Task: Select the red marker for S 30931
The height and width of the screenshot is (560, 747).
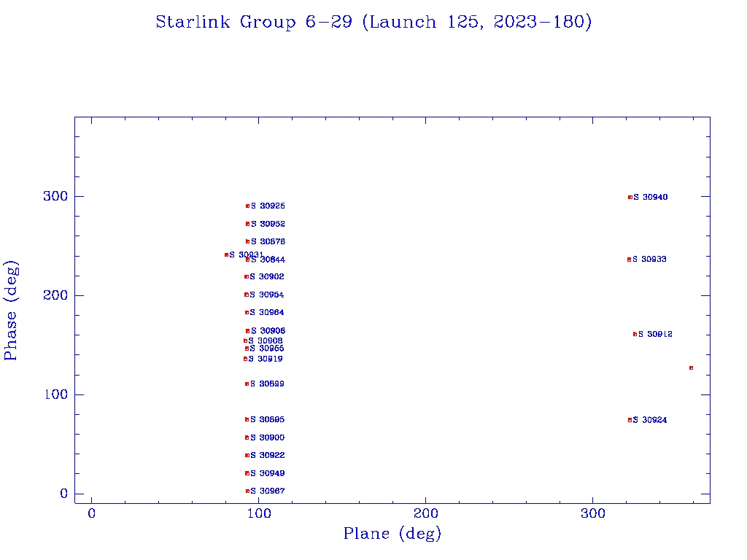Action: coord(226,254)
